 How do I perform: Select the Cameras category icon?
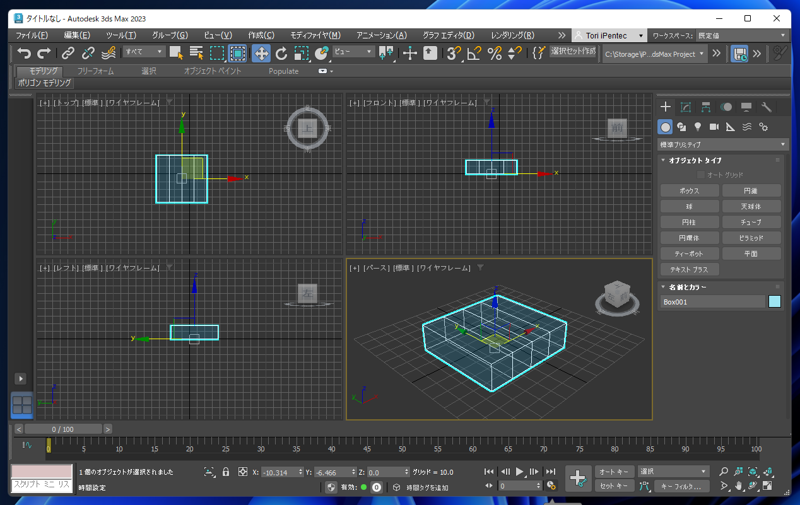[x=714, y=127]
